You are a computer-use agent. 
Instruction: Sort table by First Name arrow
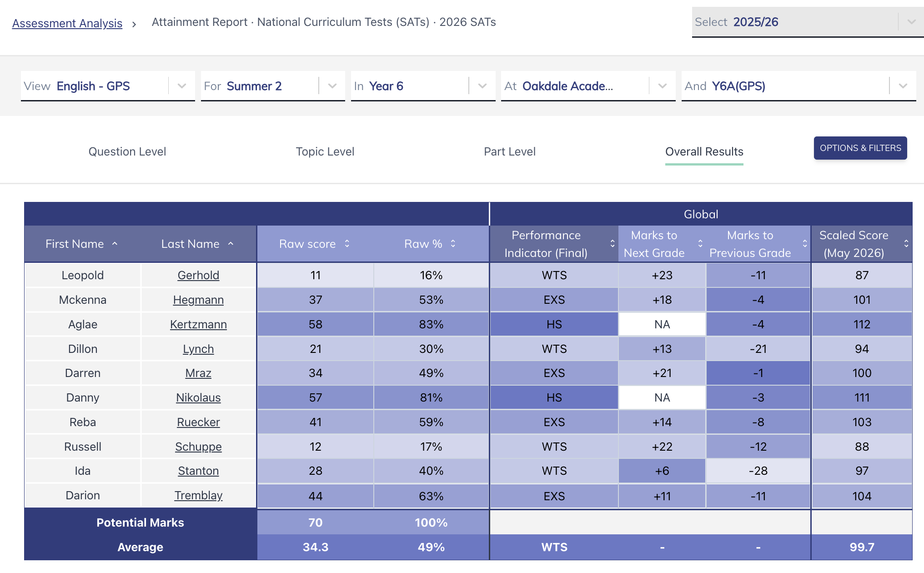pyautogui.click(x=115, y=244)
